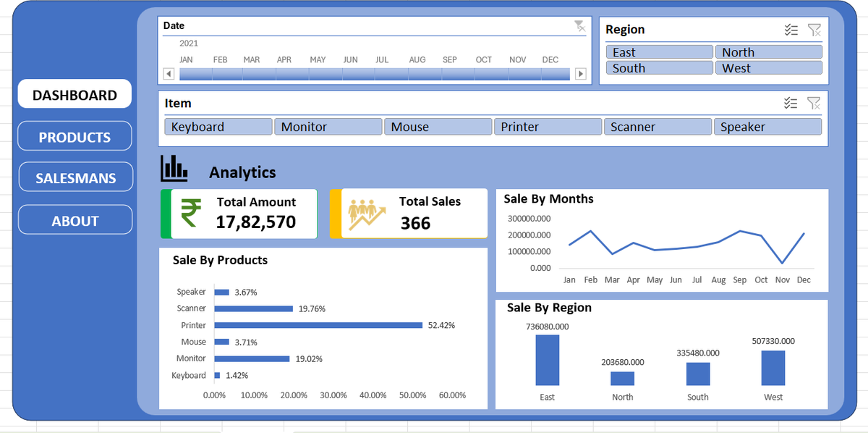This screenshot has height=433, width=868.
Task: Select the North column in region chart
Action: click(x=623, y=379)
